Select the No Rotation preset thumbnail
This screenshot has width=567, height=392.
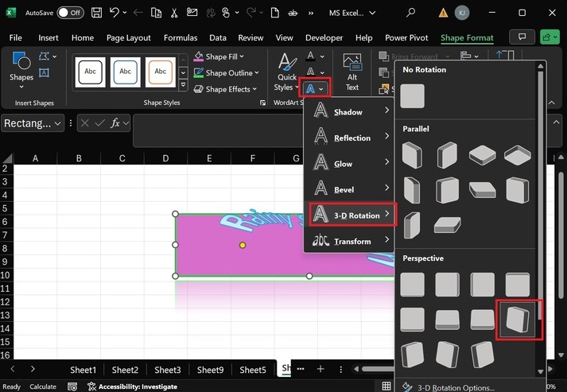pyautogui.click(x=413, y=96)
